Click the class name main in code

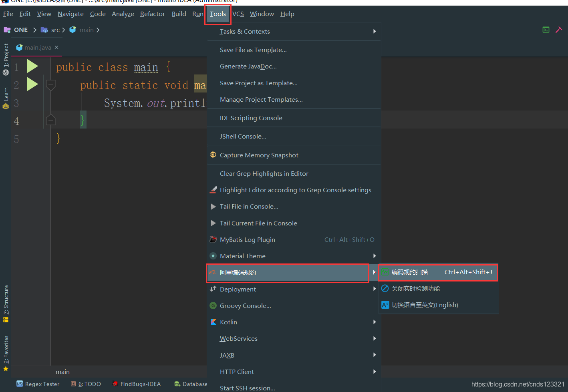pos(146,67)
